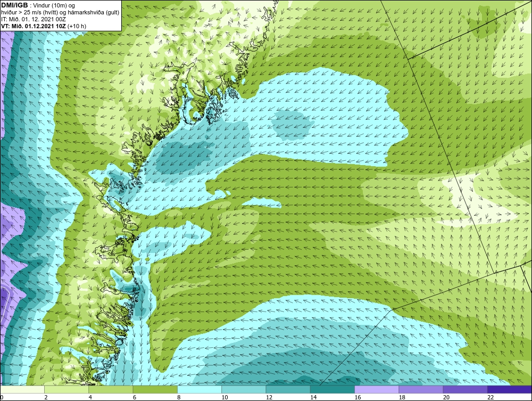Click the legend scale label '2'
The height and width of the screenshot is (401, 532).
tap(46, 398)
